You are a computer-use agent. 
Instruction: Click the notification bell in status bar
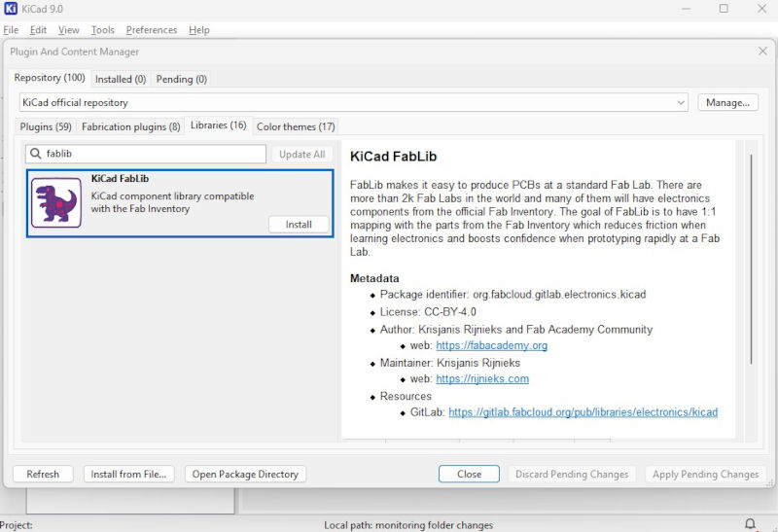750,523
